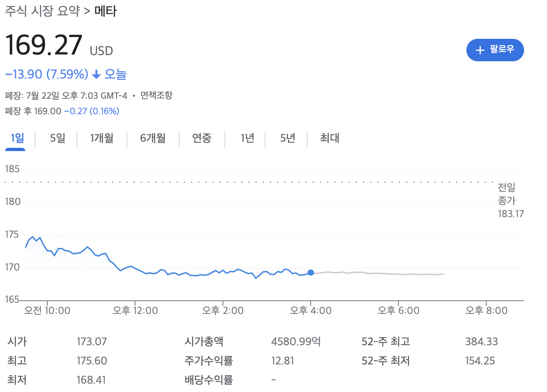Open the 최대 time range tab
Screen dimensions: 547x392
point(329,138)
